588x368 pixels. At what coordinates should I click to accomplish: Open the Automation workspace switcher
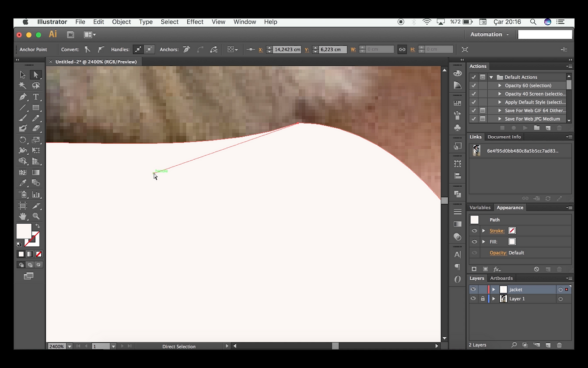490,34
